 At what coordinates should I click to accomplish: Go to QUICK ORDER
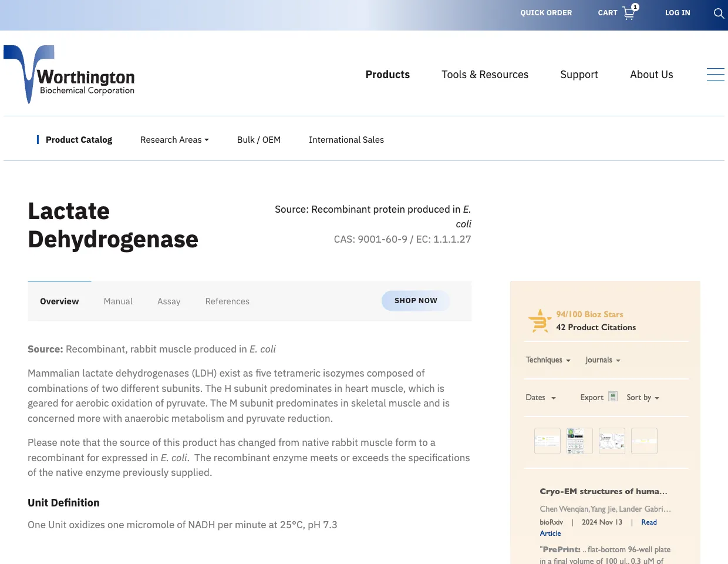point(546,13)
